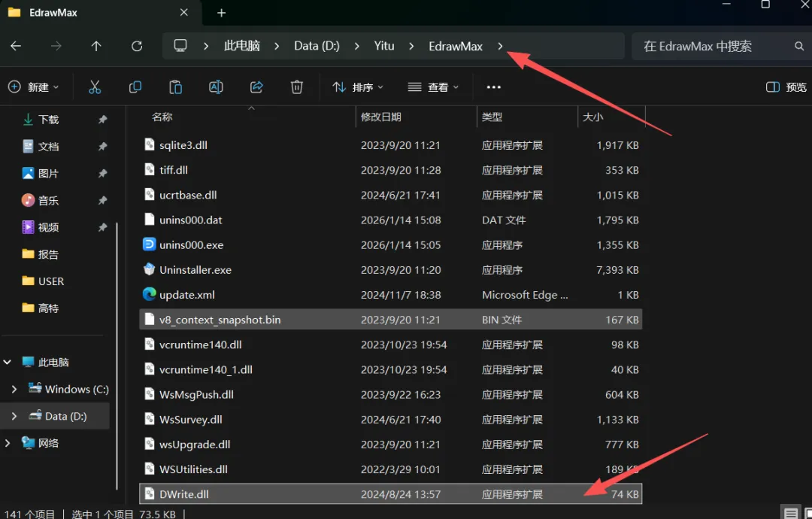
Task: Click Data (D:) in the address breadcrumb
Action: tap(317, 46)
